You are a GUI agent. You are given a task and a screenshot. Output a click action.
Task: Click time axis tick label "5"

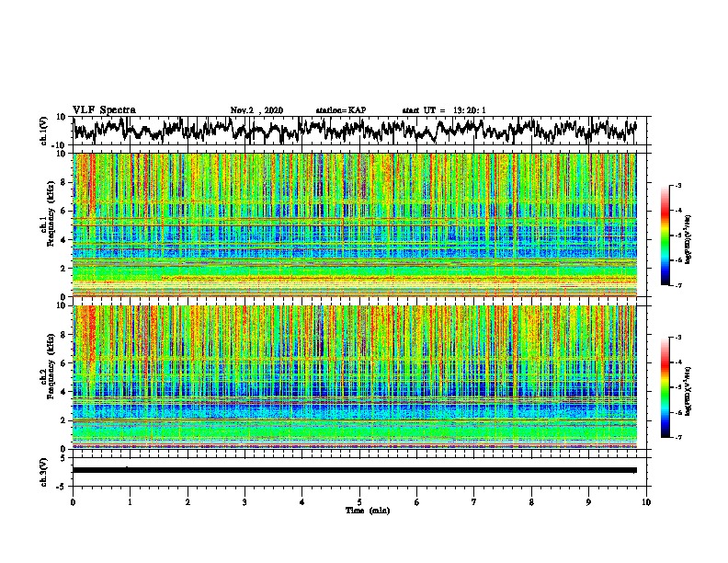point(359,502)
